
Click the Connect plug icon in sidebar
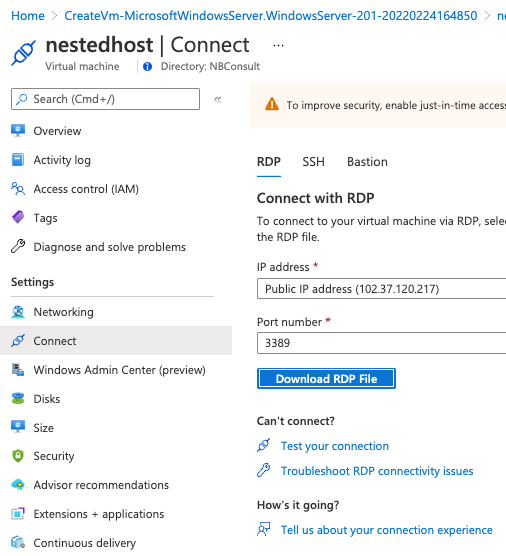pos(18,341)
